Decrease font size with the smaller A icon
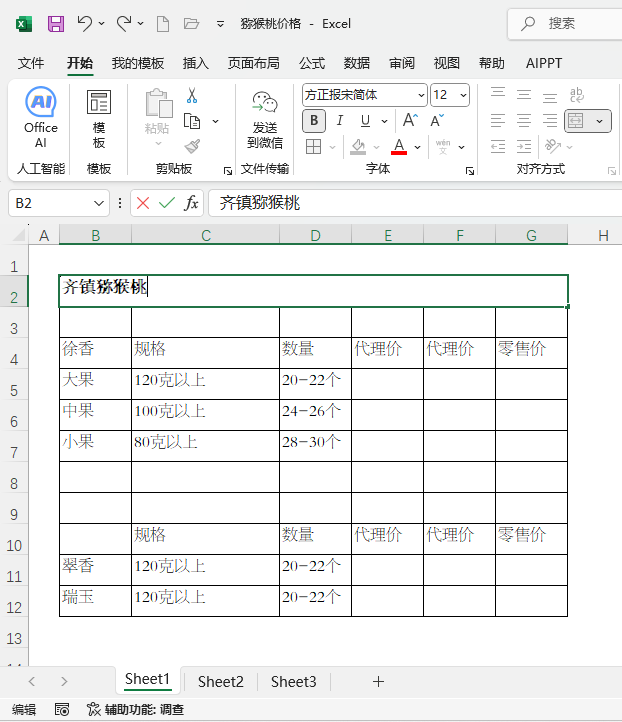The width and height of the screenshot is (622, 722). point(437,121)
